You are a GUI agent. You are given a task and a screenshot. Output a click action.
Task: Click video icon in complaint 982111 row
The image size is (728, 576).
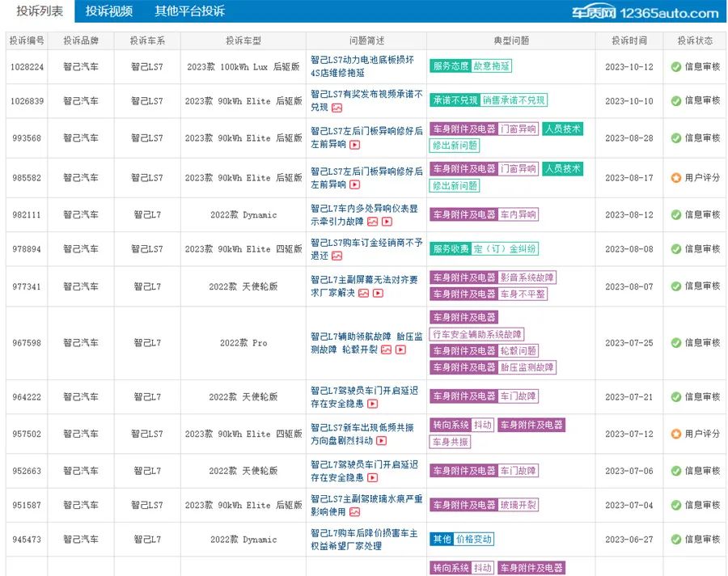pos(387,222)
